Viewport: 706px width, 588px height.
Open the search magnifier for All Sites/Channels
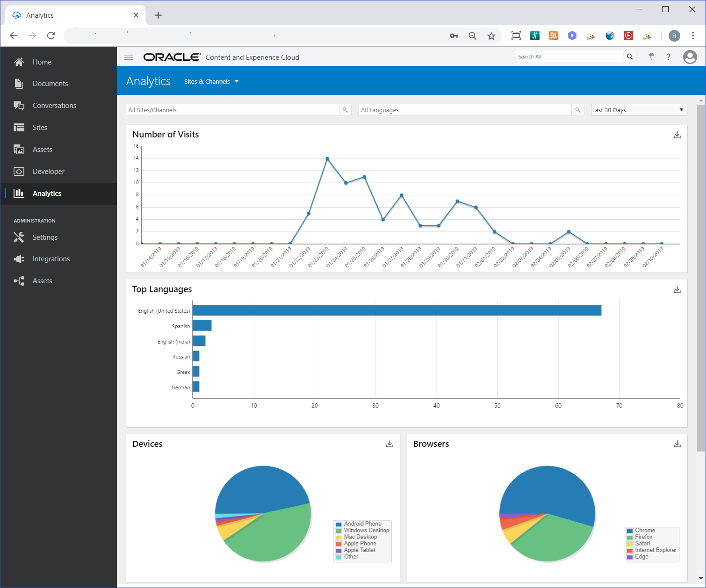(345, 110)
